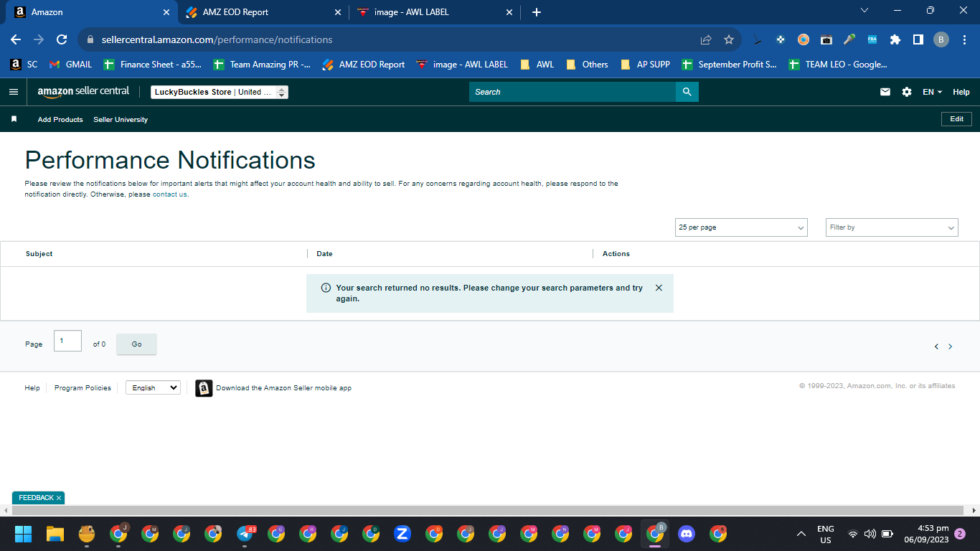Open the Add Products menu item
Screen dimensions: 980x551
(60, 120)
